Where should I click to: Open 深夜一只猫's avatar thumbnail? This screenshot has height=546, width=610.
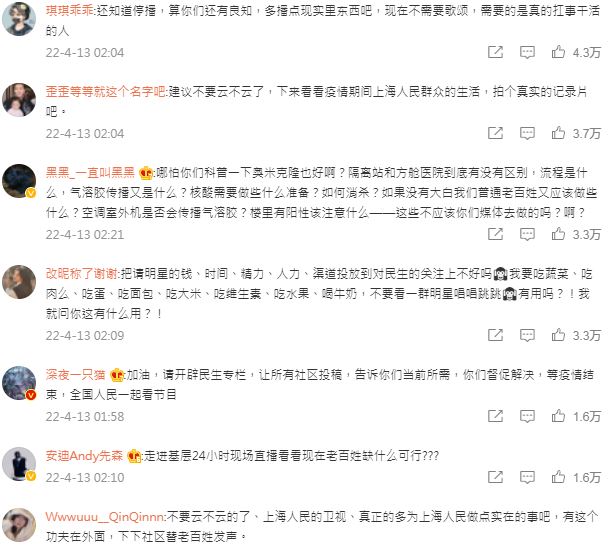[19, 383]
